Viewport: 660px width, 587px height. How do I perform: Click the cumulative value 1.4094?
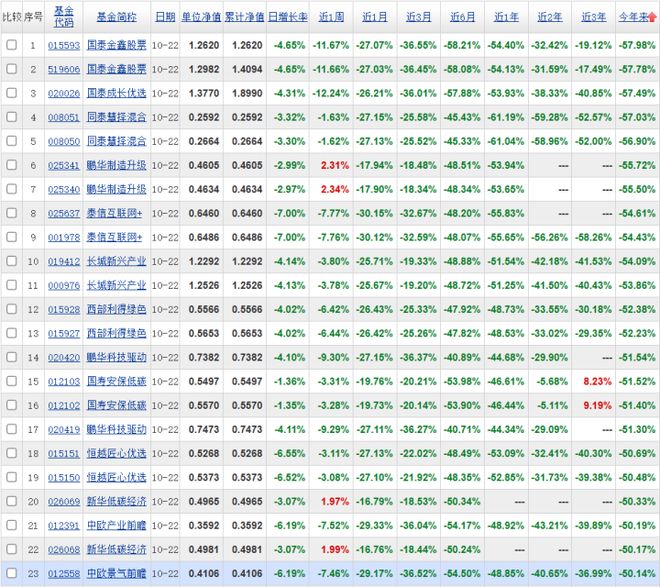point(247,69)
